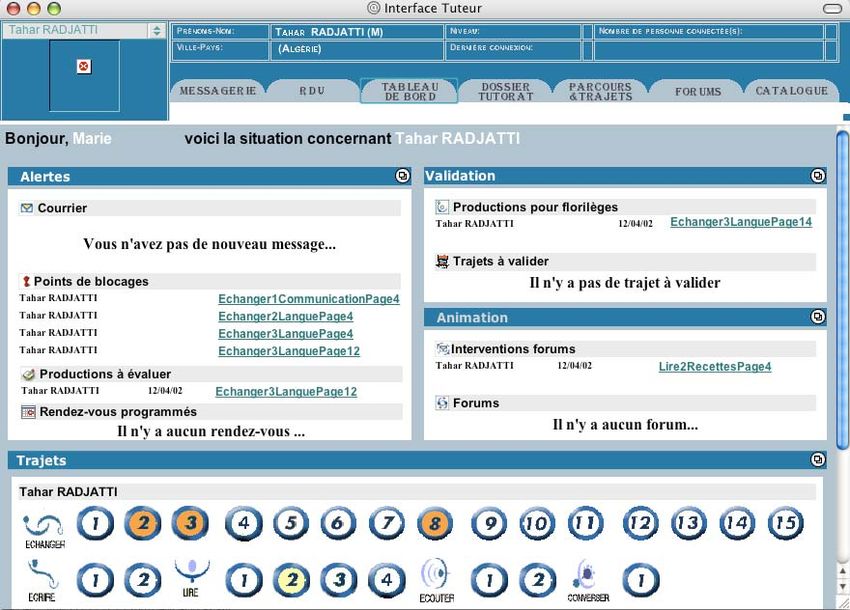Viewport: 850px width, 610px height.
Task: Open the Dossier Tutorat tab
Action: click(x=505, y=92)
